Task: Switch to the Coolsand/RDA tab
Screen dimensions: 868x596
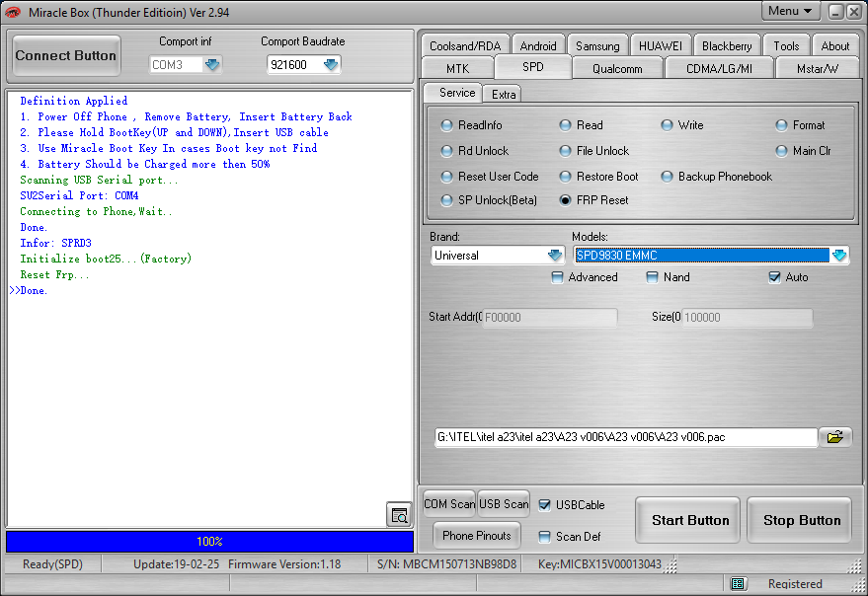Action: coord(465,46)
